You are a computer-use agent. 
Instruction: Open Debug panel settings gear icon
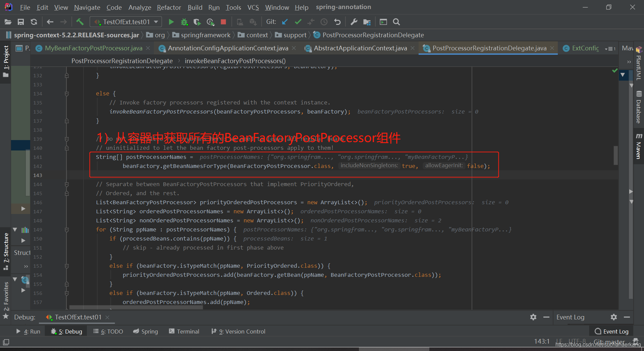pyautogui.click(x=533, y=317)
